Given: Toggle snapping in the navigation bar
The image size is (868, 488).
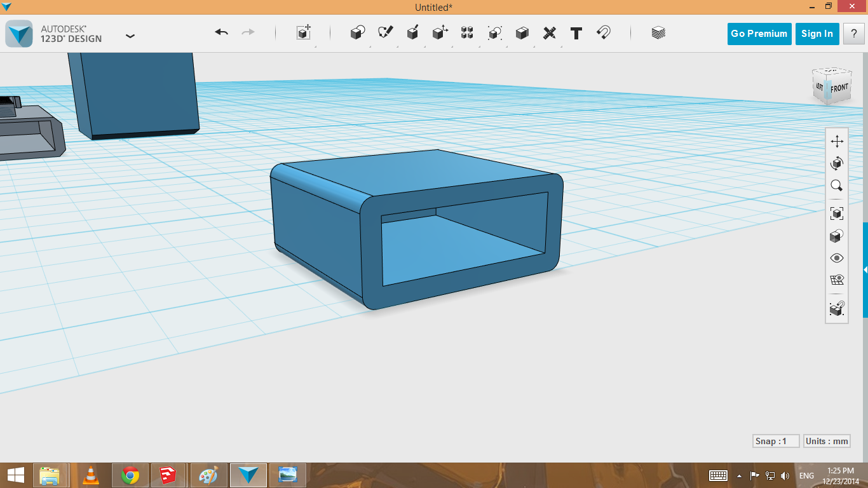Looking at the screenshot, I should (837, 309).
